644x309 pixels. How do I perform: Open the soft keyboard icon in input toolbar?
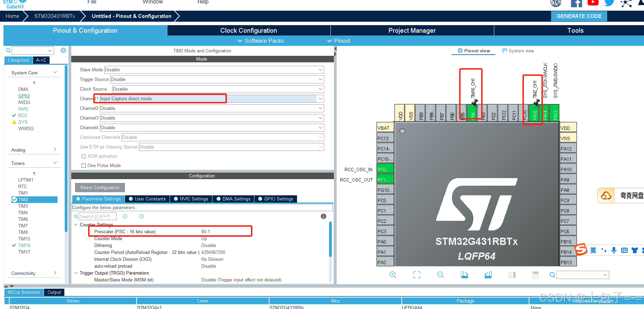point(624,250)
